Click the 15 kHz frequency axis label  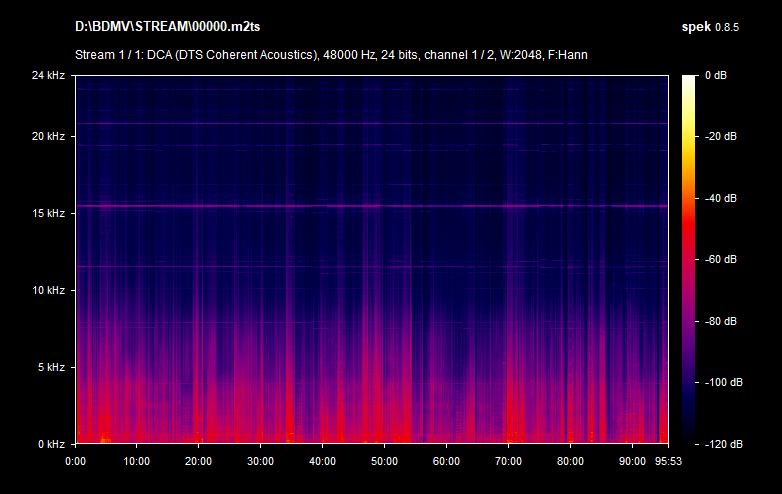(48, 214)
